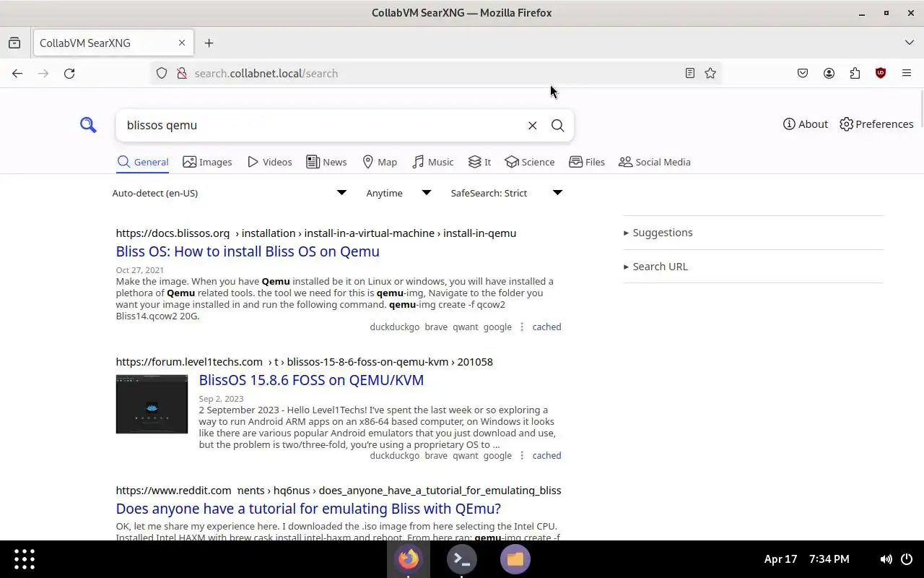Open terminal from taskbar

[462, 559]
